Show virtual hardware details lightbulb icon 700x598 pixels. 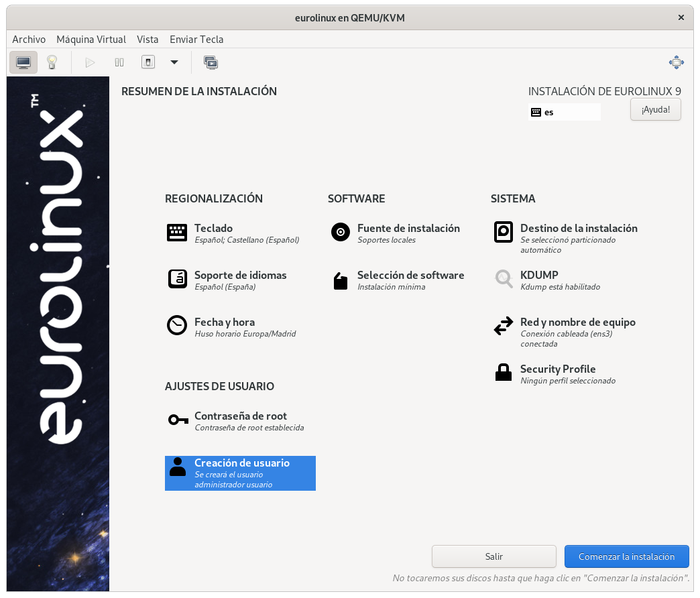(52, 62)
